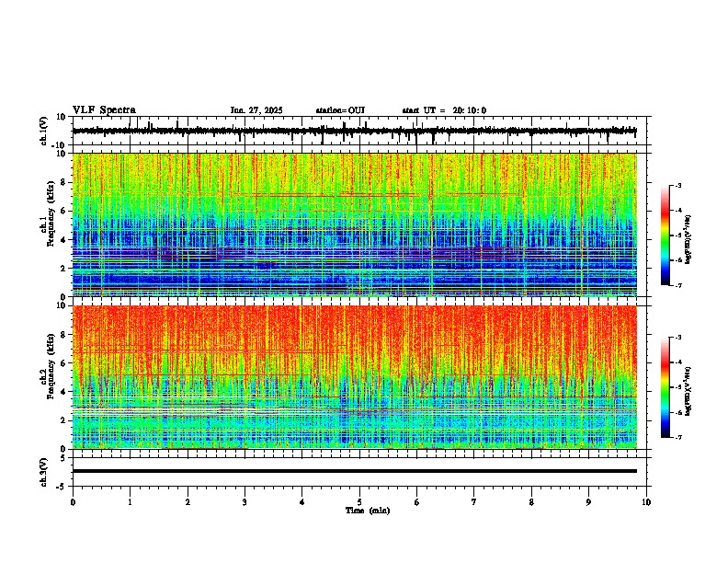Click the "ch.3(V)" axis label
The width and height of the screenshot is (728, 563).
point(44,472)
